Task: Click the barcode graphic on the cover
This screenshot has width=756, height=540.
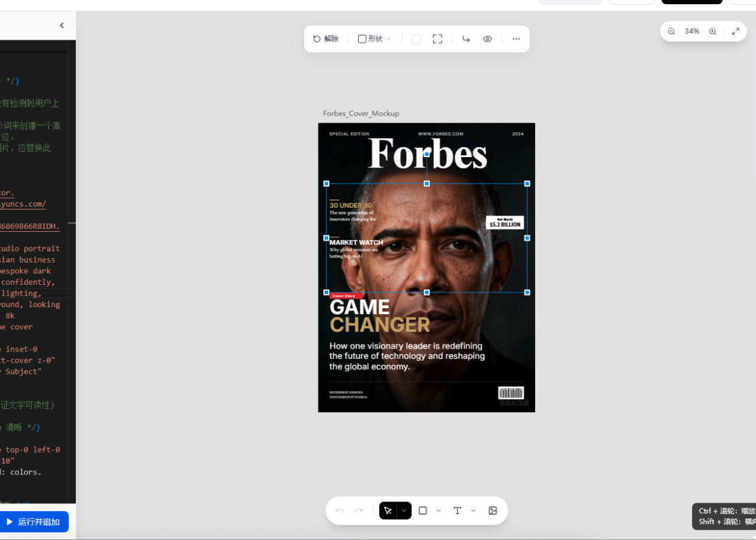Action: 511,393
